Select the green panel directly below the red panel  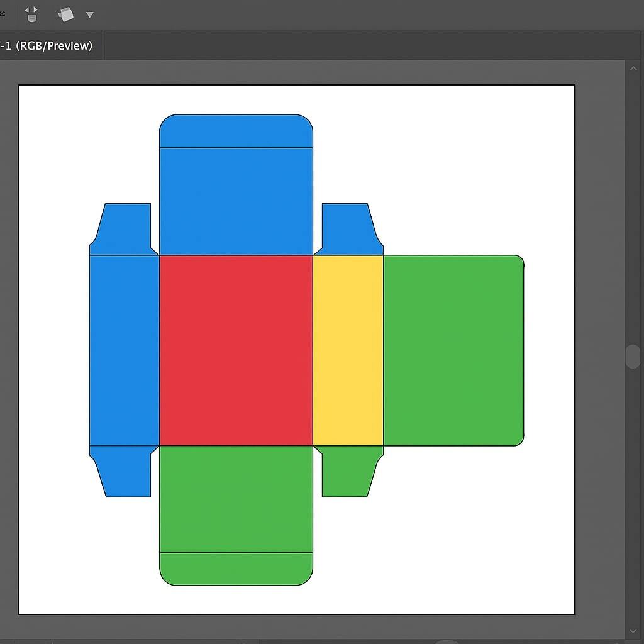[236, 499]
